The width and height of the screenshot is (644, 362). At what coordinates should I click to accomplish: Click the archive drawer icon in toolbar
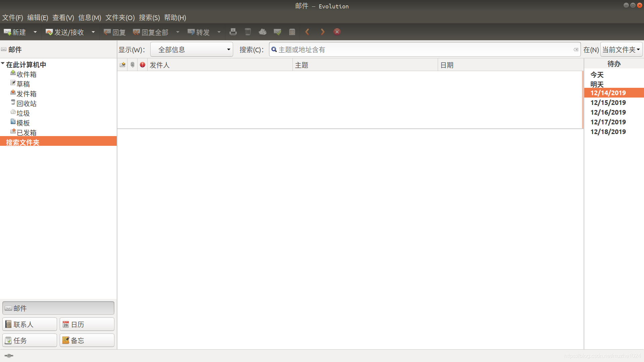coord(292,32)
